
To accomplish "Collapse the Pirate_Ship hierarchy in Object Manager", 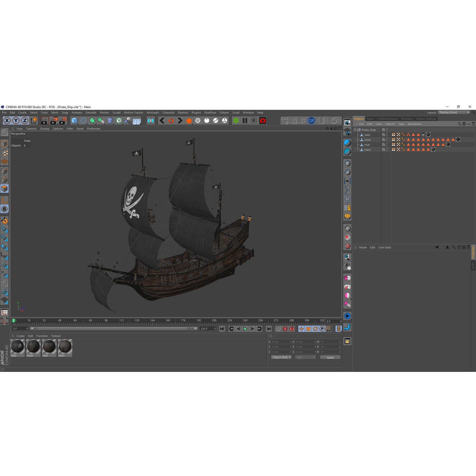I will click(355, 130).
